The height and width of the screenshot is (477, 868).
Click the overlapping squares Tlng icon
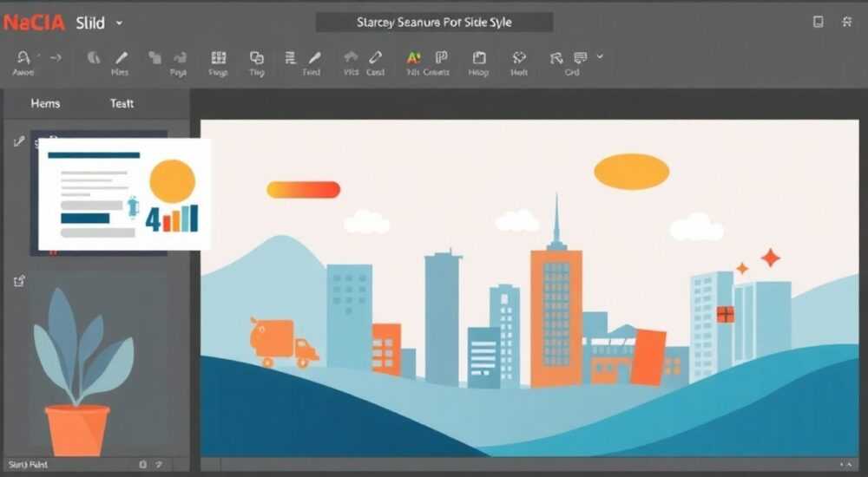(256, 57)
